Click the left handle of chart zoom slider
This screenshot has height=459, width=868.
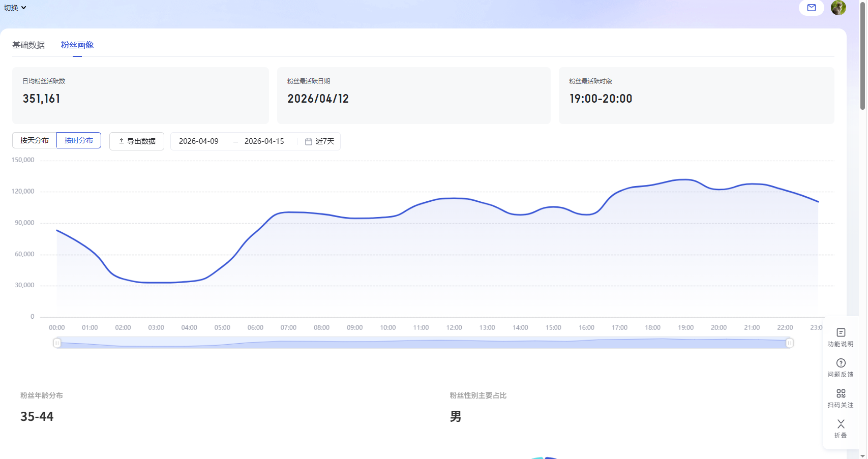pos(57,343)
